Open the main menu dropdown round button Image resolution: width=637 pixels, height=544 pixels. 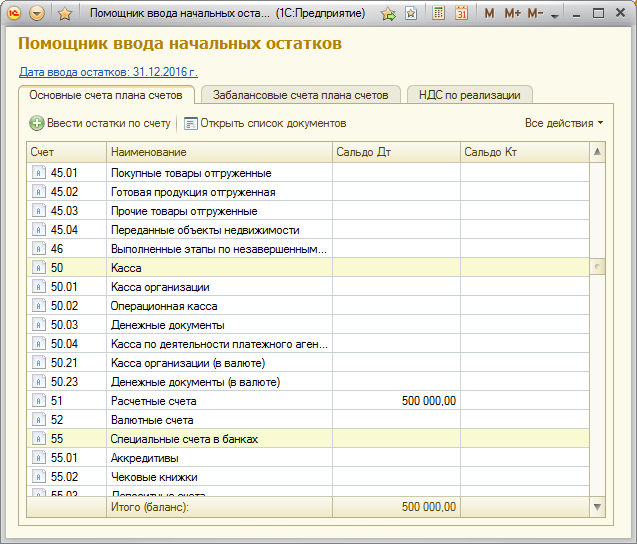[37, 14]
